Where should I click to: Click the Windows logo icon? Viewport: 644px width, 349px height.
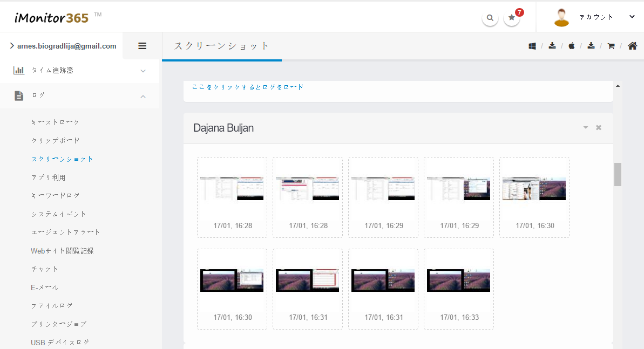[x=532, y=46]
